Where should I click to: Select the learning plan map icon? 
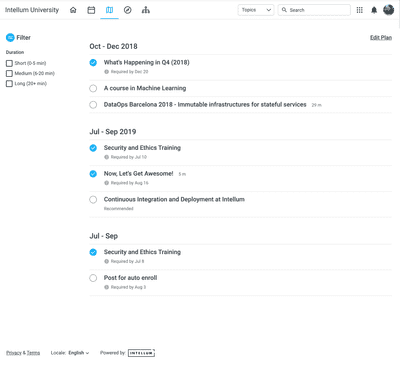(x=109, y=10)
